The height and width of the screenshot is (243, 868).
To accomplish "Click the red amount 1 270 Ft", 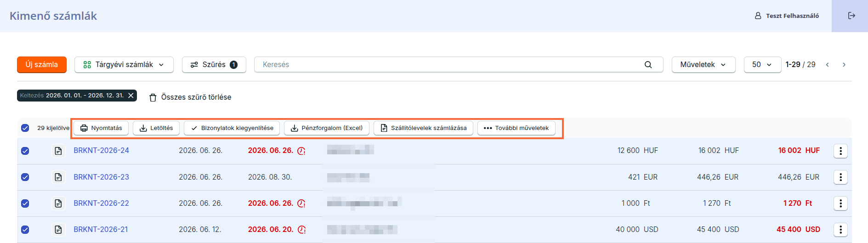I will tap(798, 203).
